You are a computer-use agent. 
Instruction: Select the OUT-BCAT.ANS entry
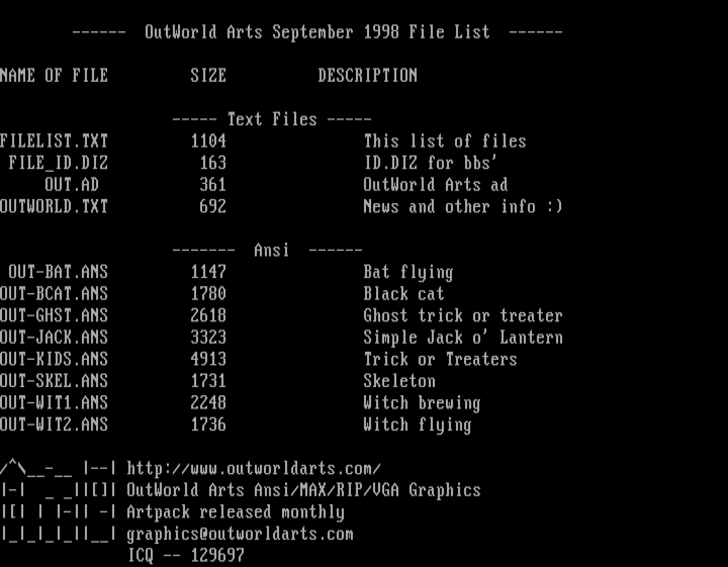54,294
